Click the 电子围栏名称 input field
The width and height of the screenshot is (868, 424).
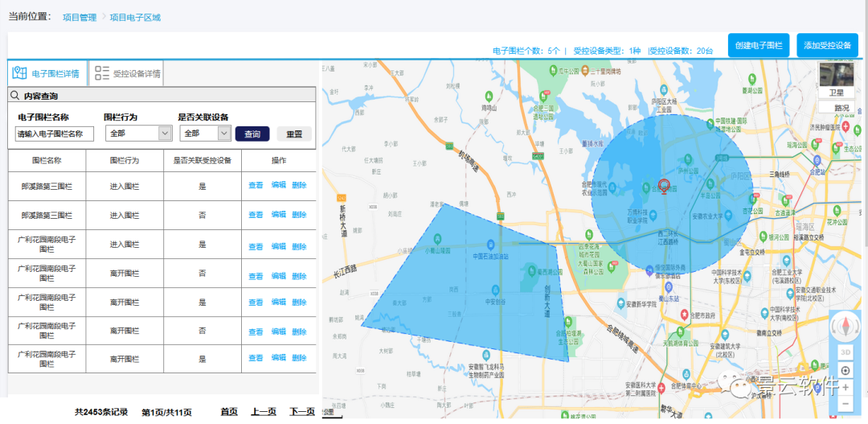click(x=55, y=134)
